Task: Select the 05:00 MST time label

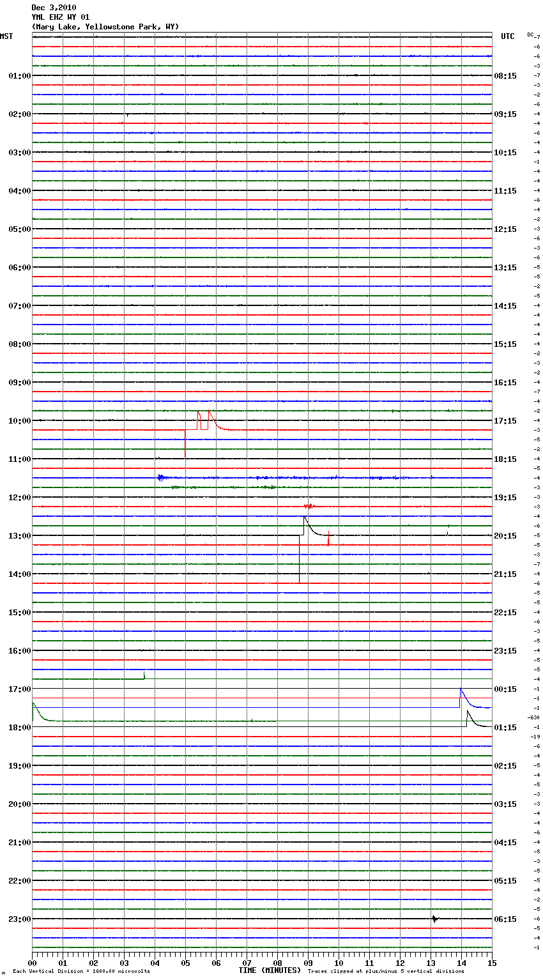Action: tap(20, 229)
